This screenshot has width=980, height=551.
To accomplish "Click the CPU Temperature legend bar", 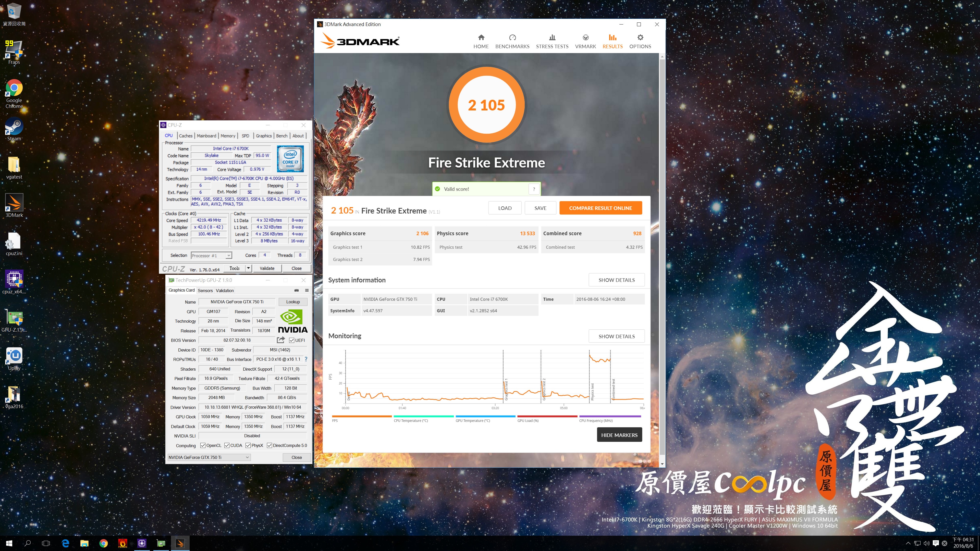I will [423, 416].
